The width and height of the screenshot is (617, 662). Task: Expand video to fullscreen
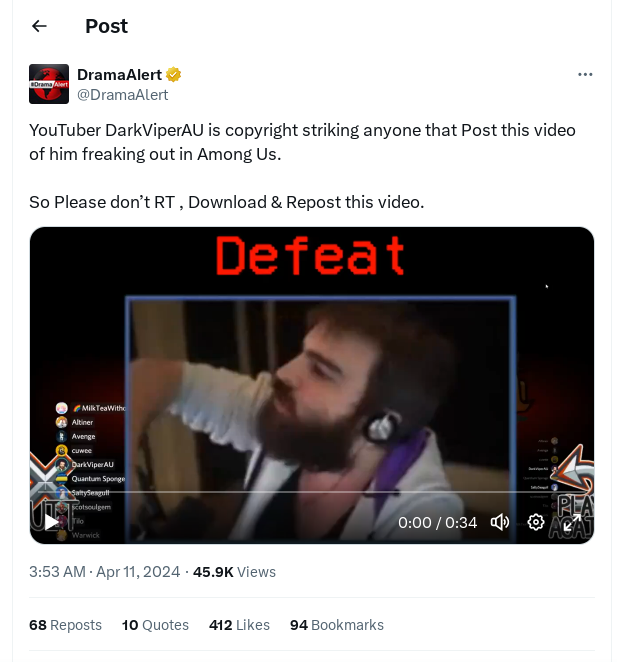572,523
